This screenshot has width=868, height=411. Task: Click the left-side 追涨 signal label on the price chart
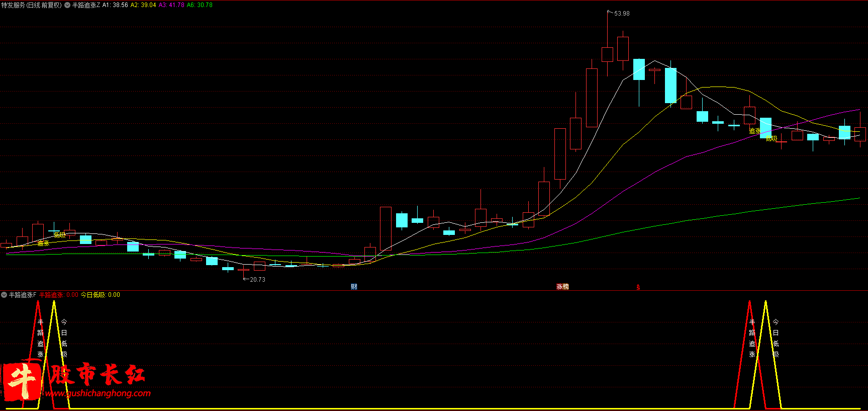coord(43,243)
